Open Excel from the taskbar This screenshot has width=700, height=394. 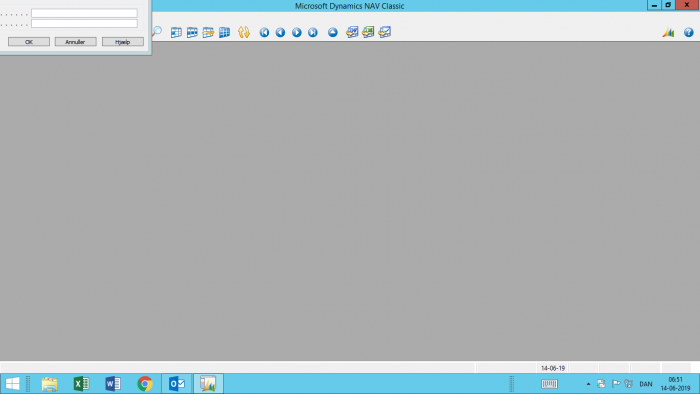(x=81, y=383)
